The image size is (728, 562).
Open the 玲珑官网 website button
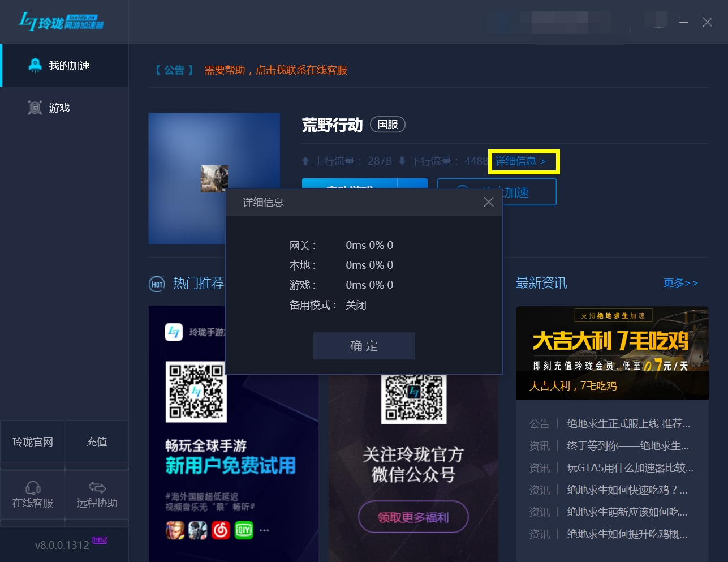(33, 442)
